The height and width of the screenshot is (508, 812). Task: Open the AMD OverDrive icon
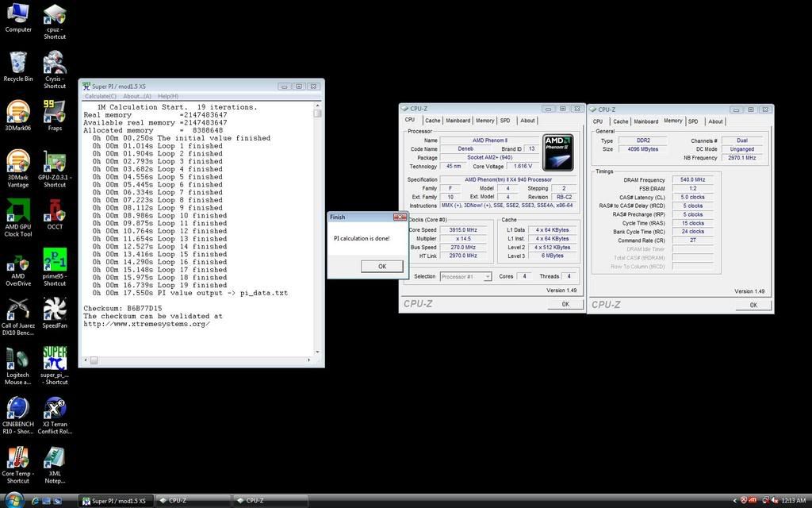click(18, 271)
